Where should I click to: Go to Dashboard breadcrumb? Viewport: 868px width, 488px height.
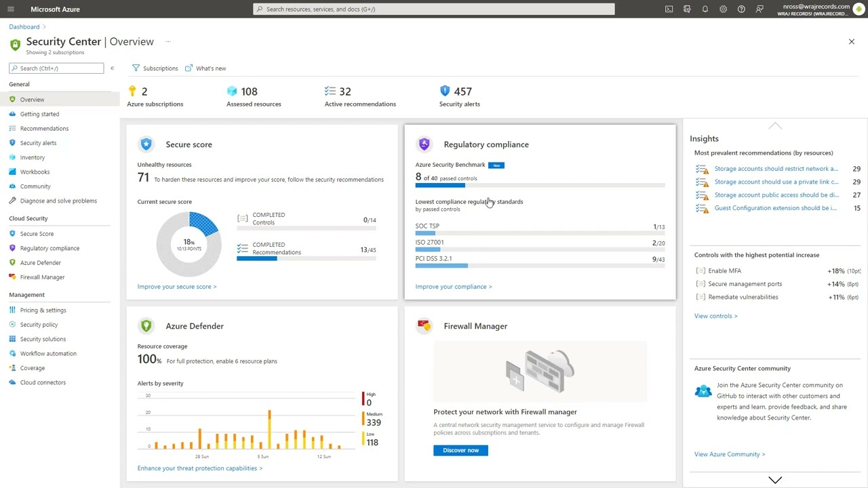click(x=24, y=27)
